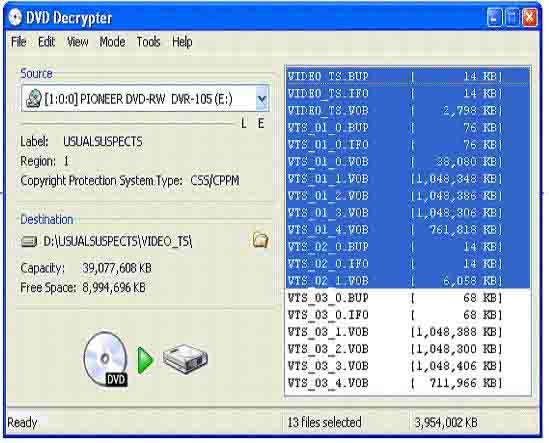Select VTS_02_1.VOB file row
The height and width of the screenshot is (443, 549).
pyautogui.click(x=408, y=281)
